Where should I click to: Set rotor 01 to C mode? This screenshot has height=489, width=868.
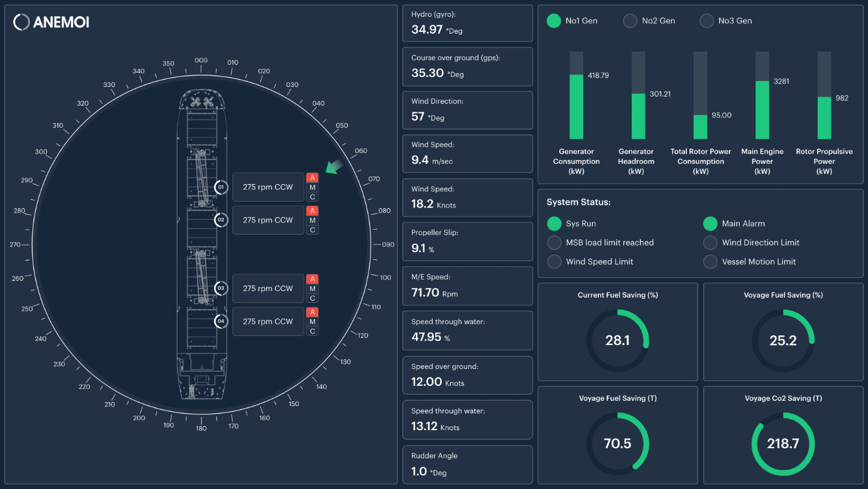pyautogui.click(x=312, y=197)
